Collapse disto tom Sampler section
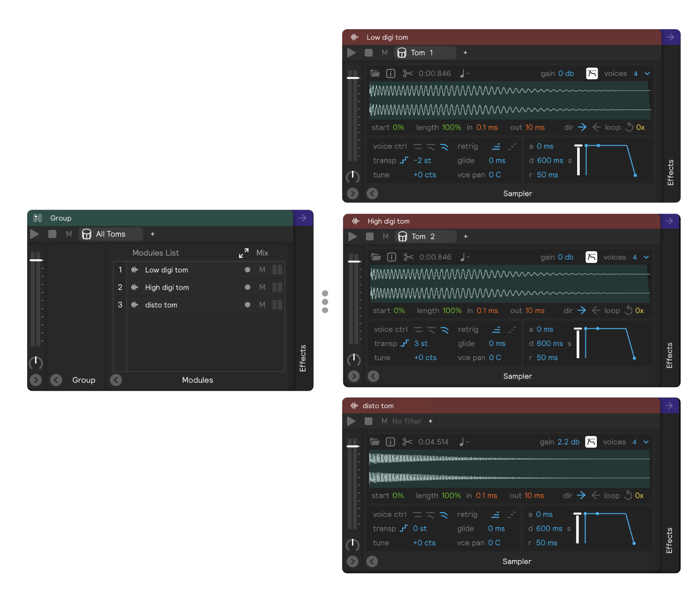Screen dimensions: 700x601 (x=372, y=561)
